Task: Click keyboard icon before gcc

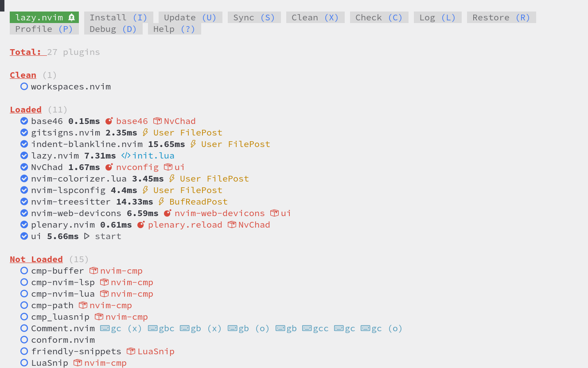Action: pos(307,328)
